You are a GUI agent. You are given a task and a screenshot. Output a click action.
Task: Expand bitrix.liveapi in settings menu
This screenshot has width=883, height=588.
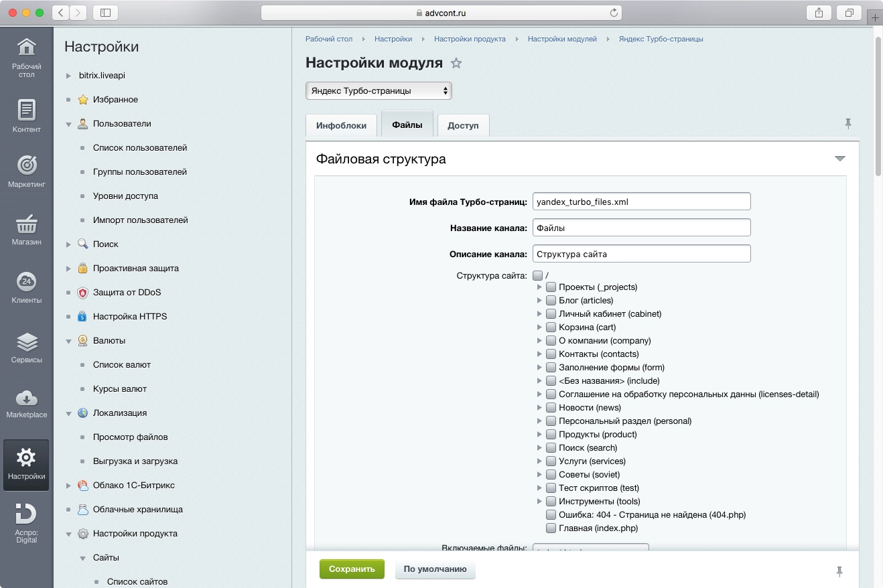point(68,76)
